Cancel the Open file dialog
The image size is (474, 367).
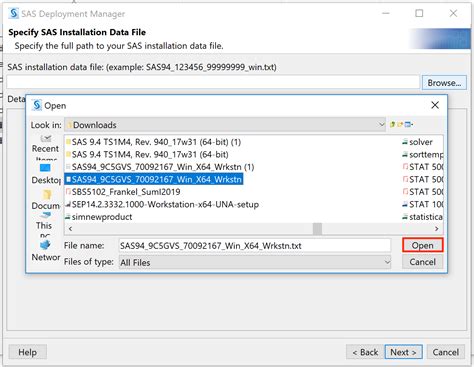click(x=422, y=262)
